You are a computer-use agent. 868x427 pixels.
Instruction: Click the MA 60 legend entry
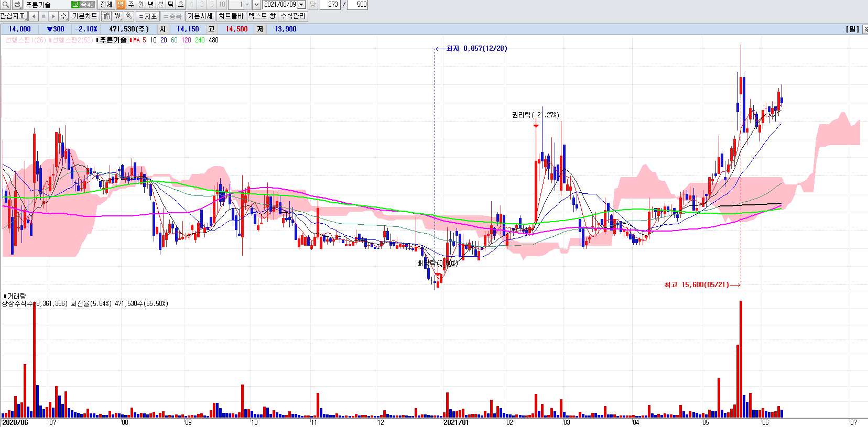pos(174,40)
